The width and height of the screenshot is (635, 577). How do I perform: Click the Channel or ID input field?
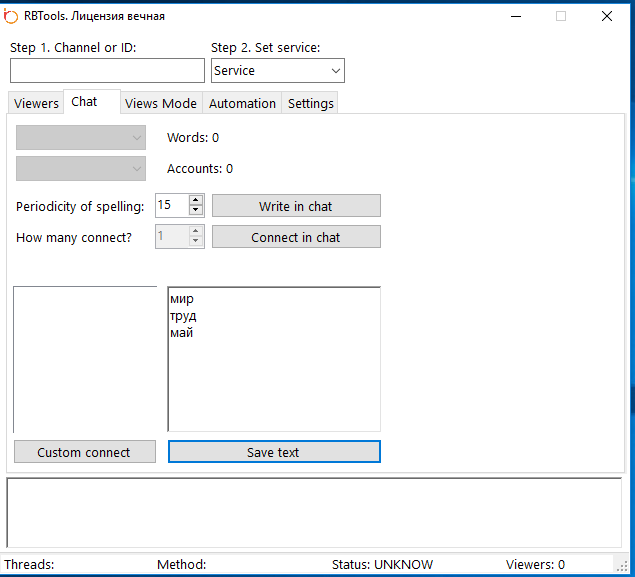[x=107, y=71]
